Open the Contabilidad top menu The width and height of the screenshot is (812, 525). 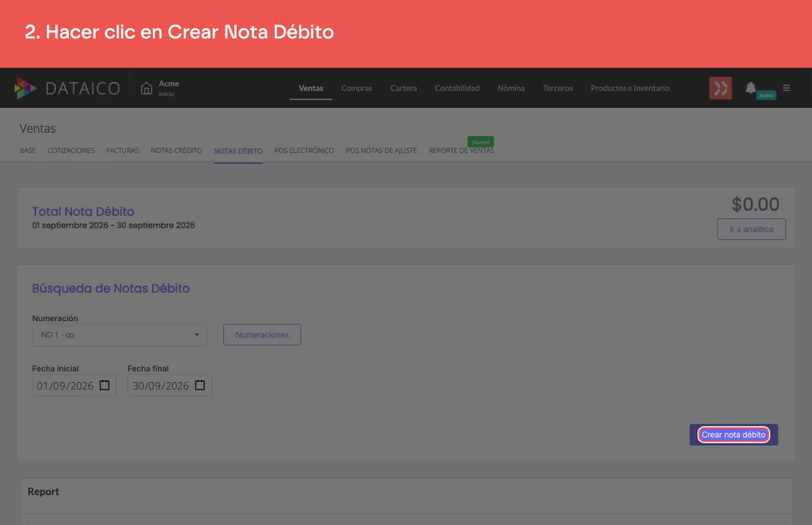point(457,88)
